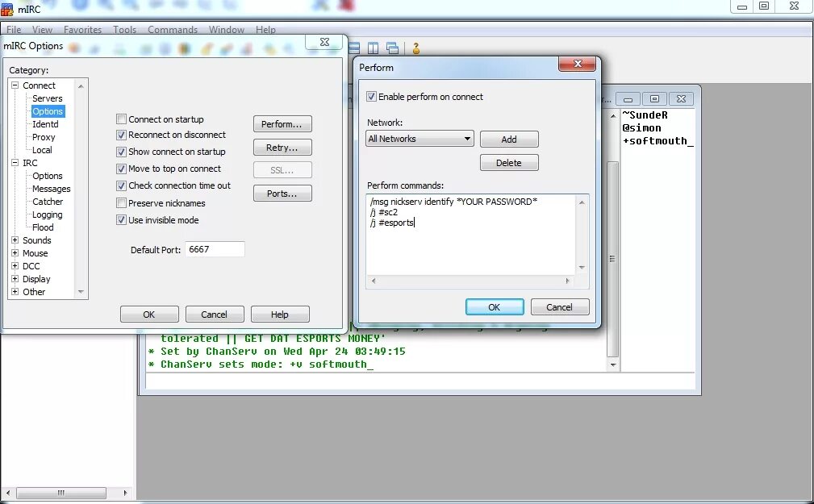
Task: Maximize the channel window
Action: point(654,98)
